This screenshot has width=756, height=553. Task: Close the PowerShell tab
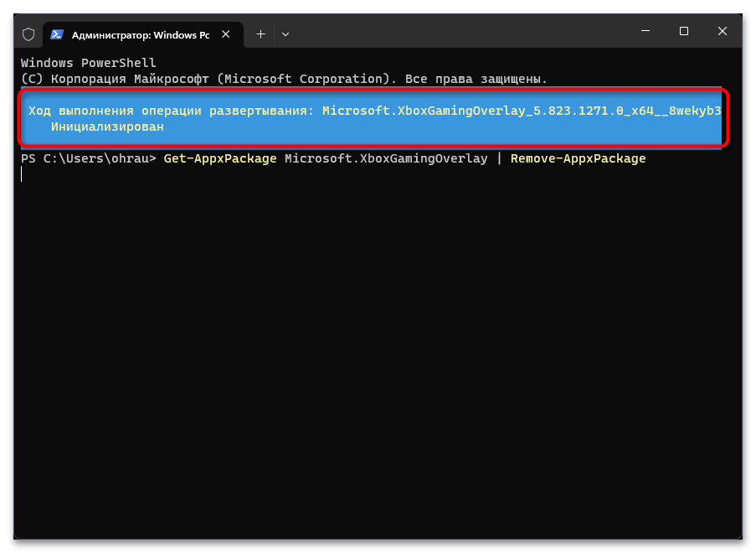point(226,34)
